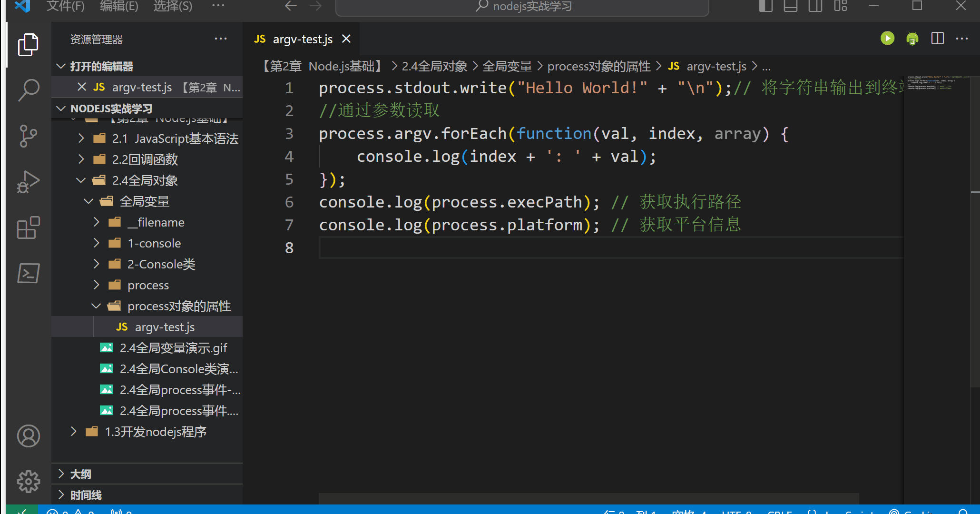Open the Search view in activity bar
Image resolution: width=980 pixels, height=514 pixels.
[x=28, y=89]
